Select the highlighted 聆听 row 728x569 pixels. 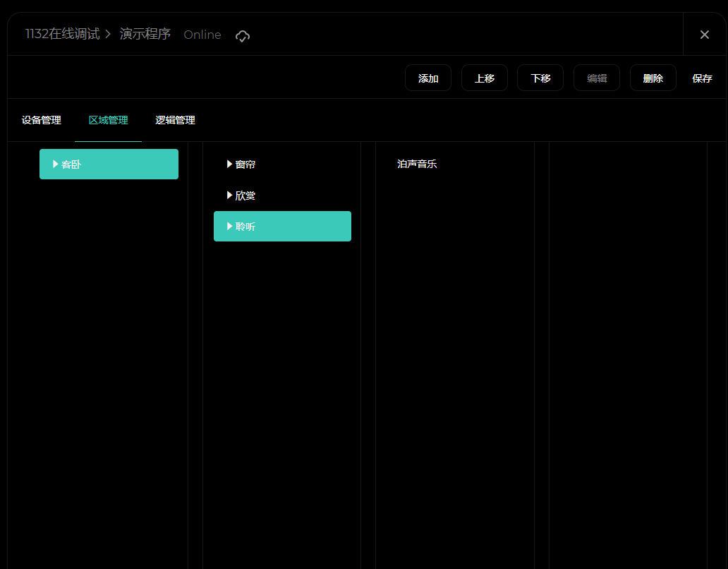[x=282, y=226]
